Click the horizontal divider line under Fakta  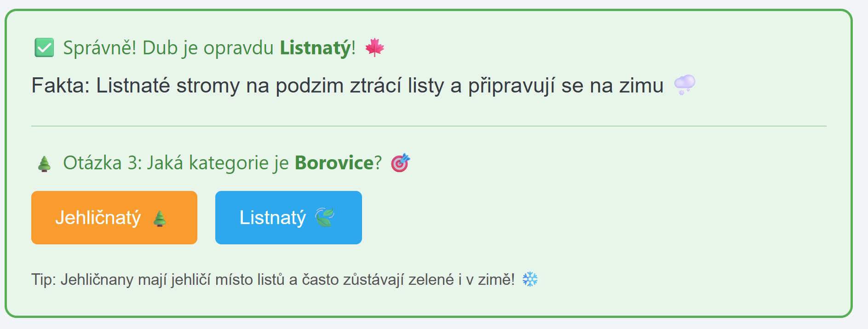pyautogui.click(x=429, y=126)
